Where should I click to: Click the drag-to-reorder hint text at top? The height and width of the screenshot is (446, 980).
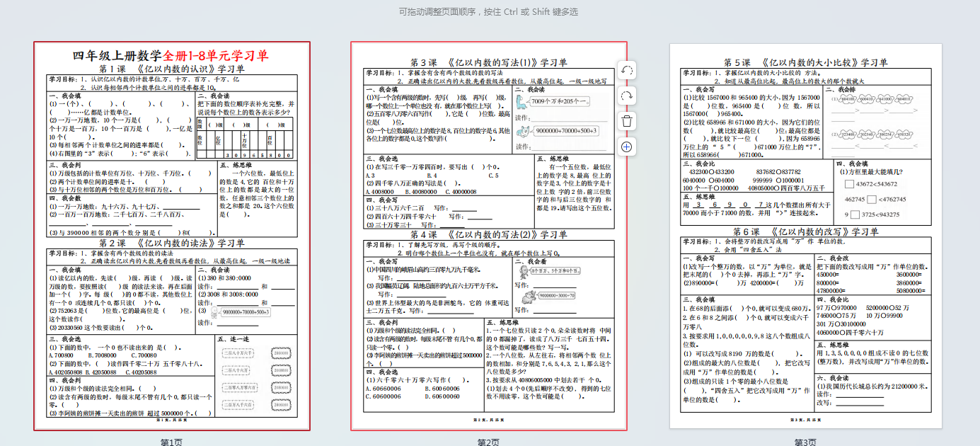[488, 12]
